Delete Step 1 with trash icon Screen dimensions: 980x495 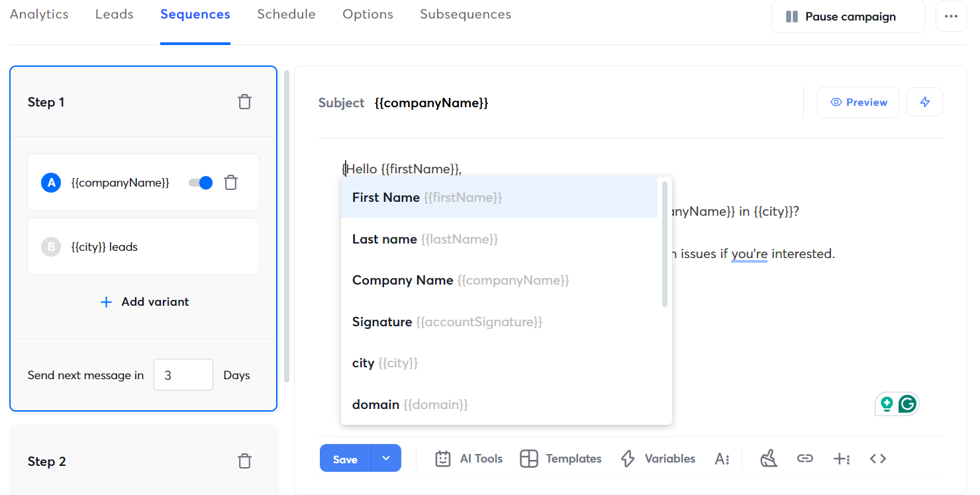[245, 102]
